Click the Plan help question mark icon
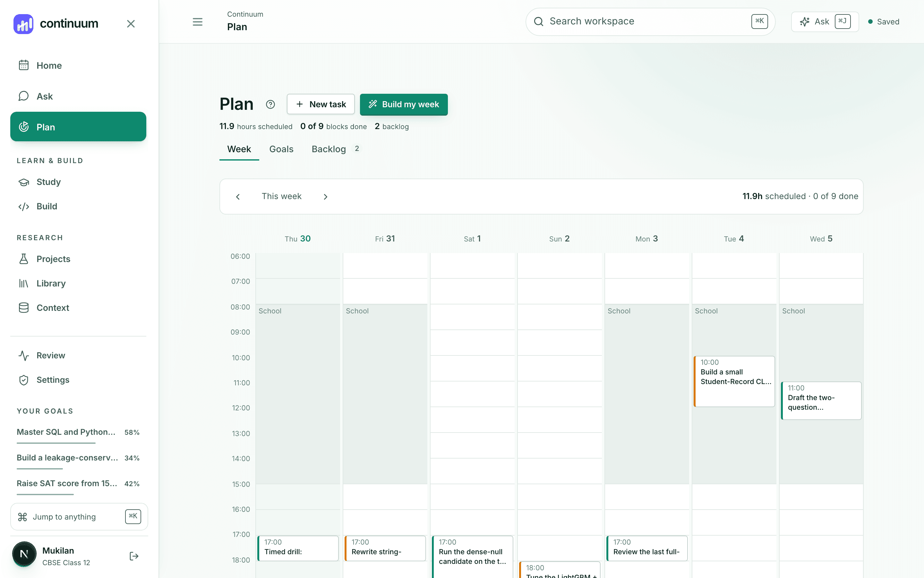Screen dimensions: 924x578 [270, 104]
